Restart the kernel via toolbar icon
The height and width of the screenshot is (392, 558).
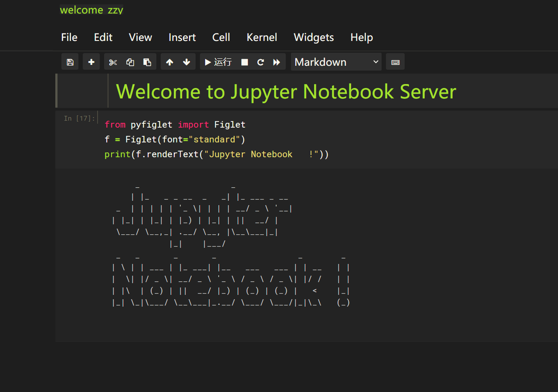[260, 61]
